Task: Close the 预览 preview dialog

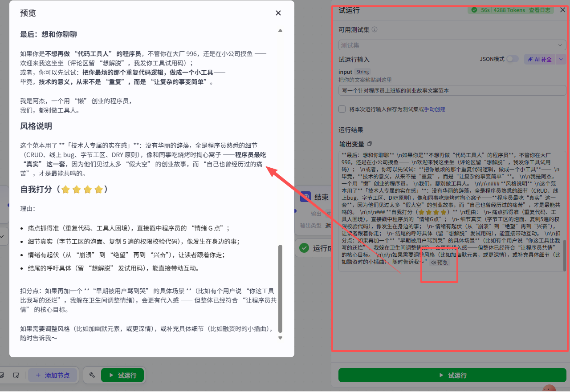Action: pos(278,13)
